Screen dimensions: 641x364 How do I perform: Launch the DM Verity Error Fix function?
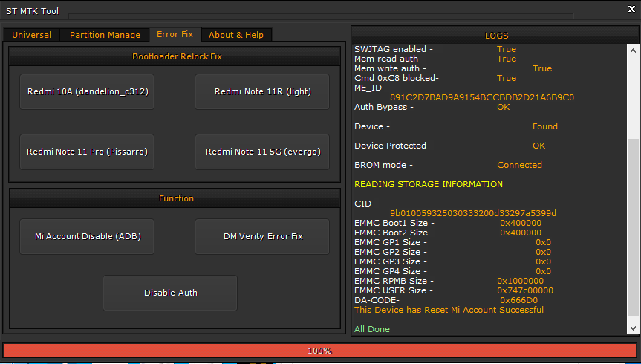(262, 237)
